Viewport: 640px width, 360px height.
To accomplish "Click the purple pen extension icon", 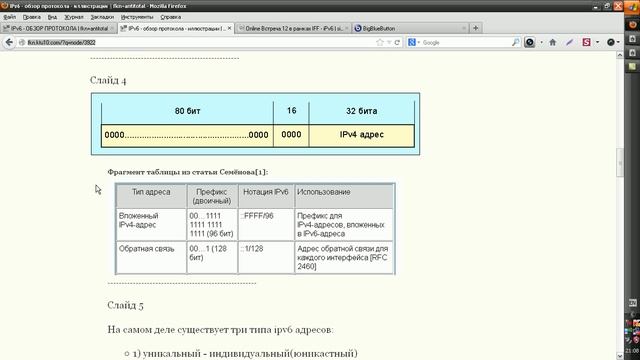I will pyautogui.click(x=569, y=42).
